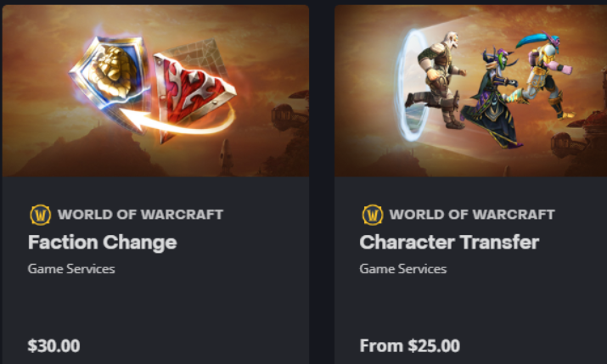Image resolution: width=607 pixels, height=364 pixels.
Task: Click the Alliance lion crest emblem
Action: (110, 74)
